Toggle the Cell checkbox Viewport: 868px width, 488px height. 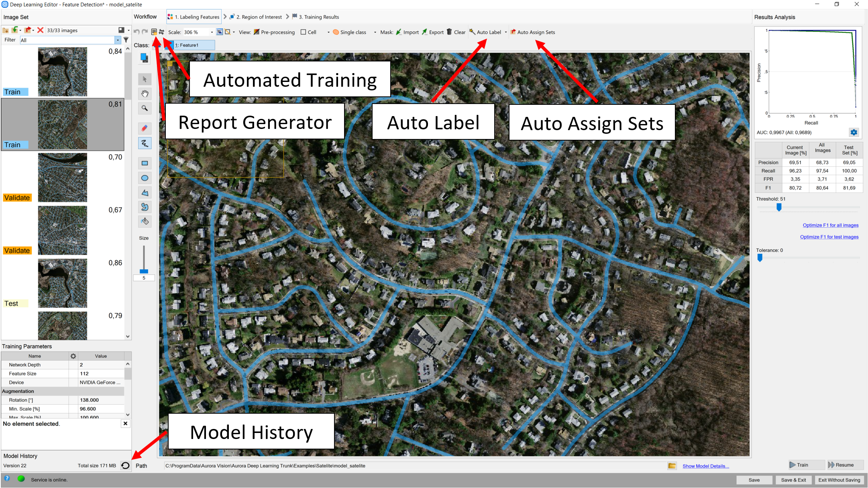click(x=304, y=32)
